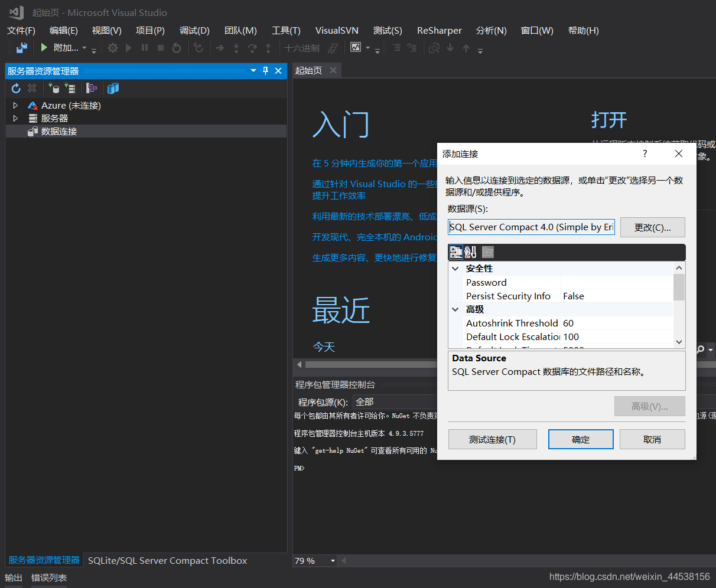The height and width of the screenshot is (588, 716).
Task: Click the Connect to Server icon
Action: 70,88
